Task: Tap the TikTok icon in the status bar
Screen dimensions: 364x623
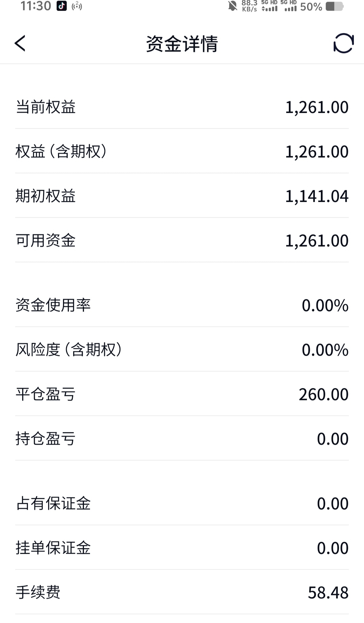Action: pyautogui.click(x=61, y=6)
